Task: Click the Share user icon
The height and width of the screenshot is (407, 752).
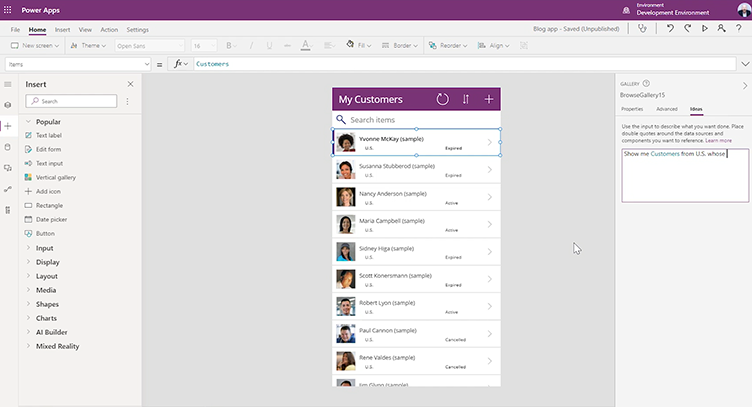Action: (x=721, y=29)
